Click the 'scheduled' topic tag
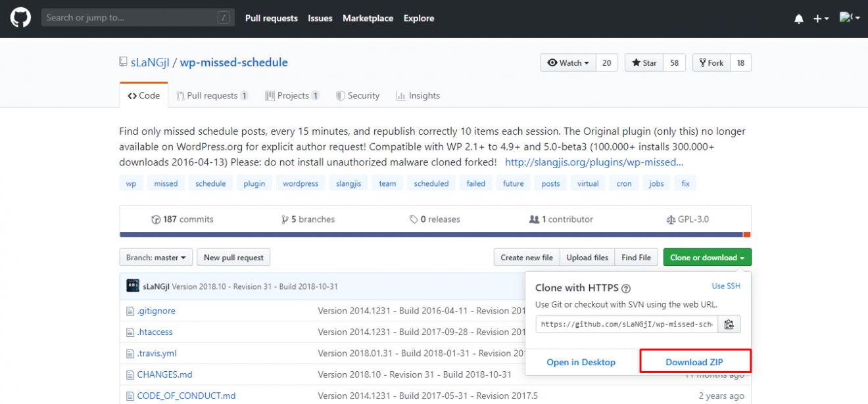Image resolution: width=868 pixels, height=404 pixels. [x=431, y=183]
